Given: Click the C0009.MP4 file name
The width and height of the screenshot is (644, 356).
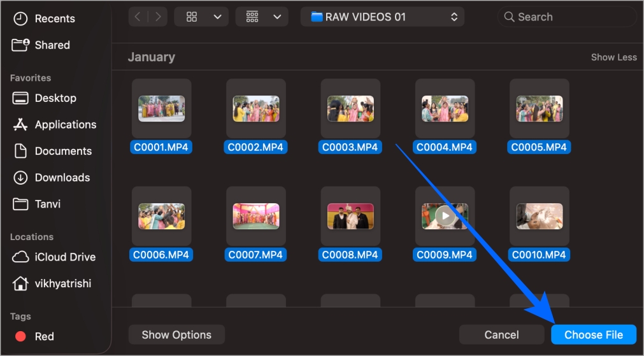Looking at the screenshot, I should (x=445, y=255).
